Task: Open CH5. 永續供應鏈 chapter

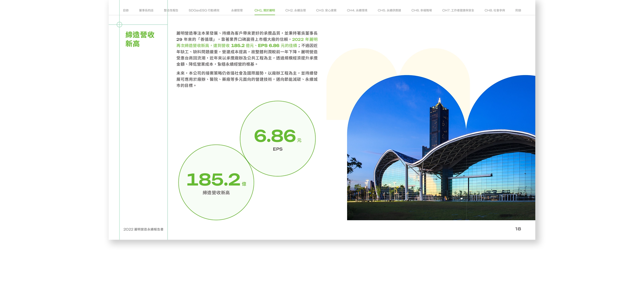Action: click(x=389, y=11)
